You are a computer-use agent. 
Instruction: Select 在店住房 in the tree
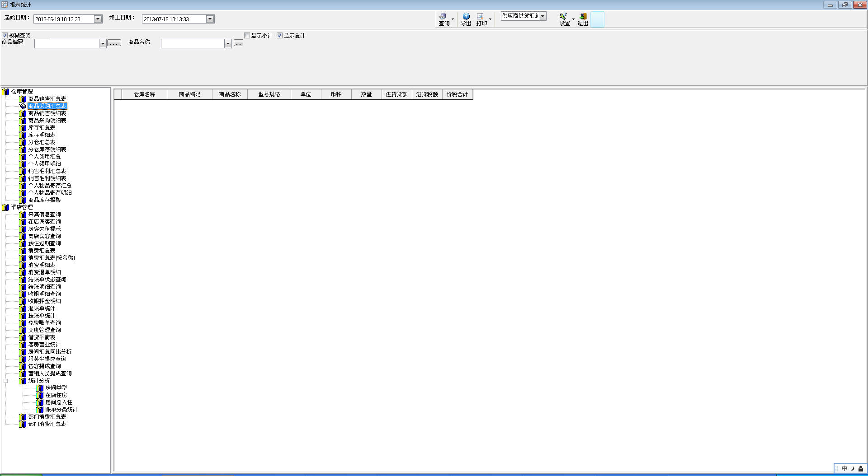click(56, 395)
